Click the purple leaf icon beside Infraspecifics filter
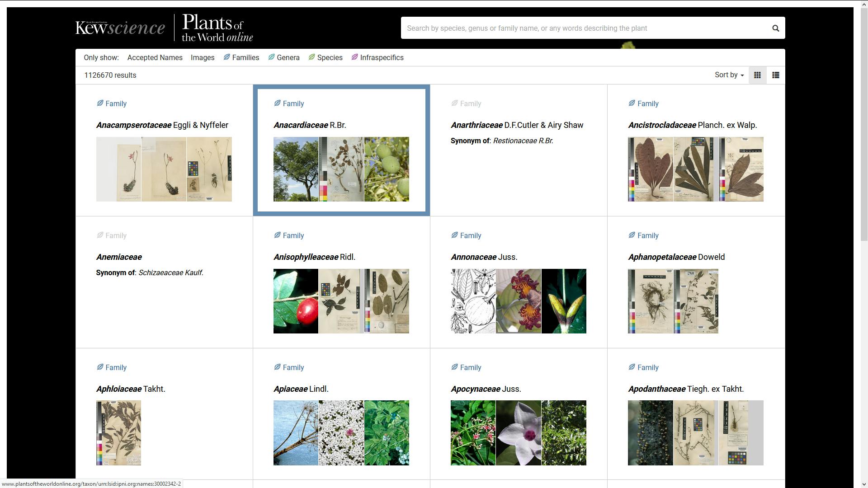 (x=354, y=57)
